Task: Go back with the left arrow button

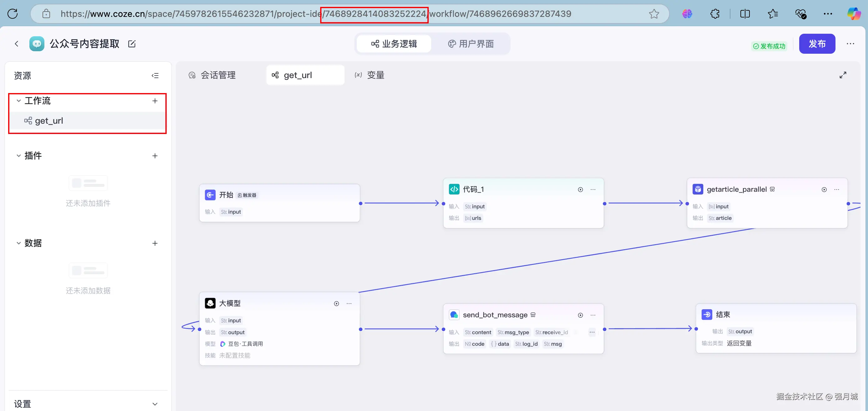Action: pyautogui.click(x=17, y=44)
